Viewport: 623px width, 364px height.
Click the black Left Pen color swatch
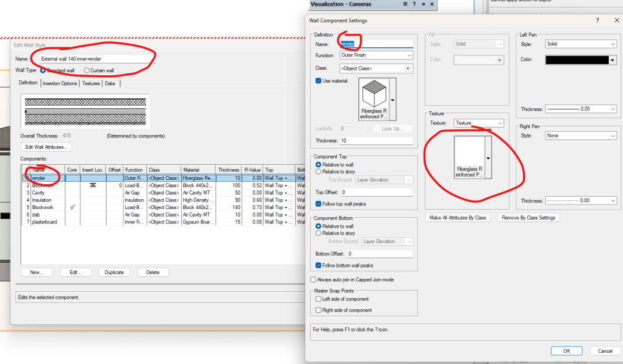point(576,60)
